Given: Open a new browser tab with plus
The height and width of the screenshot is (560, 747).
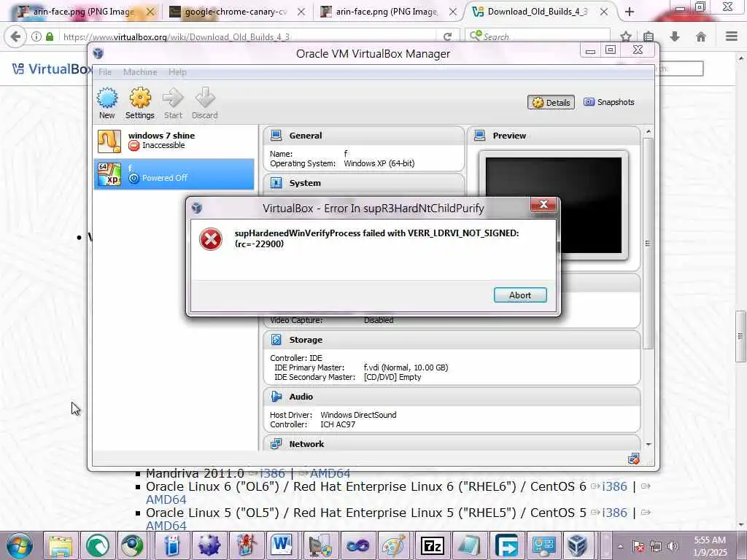Looking at the screenshot, I should click(x=630, y=12).
